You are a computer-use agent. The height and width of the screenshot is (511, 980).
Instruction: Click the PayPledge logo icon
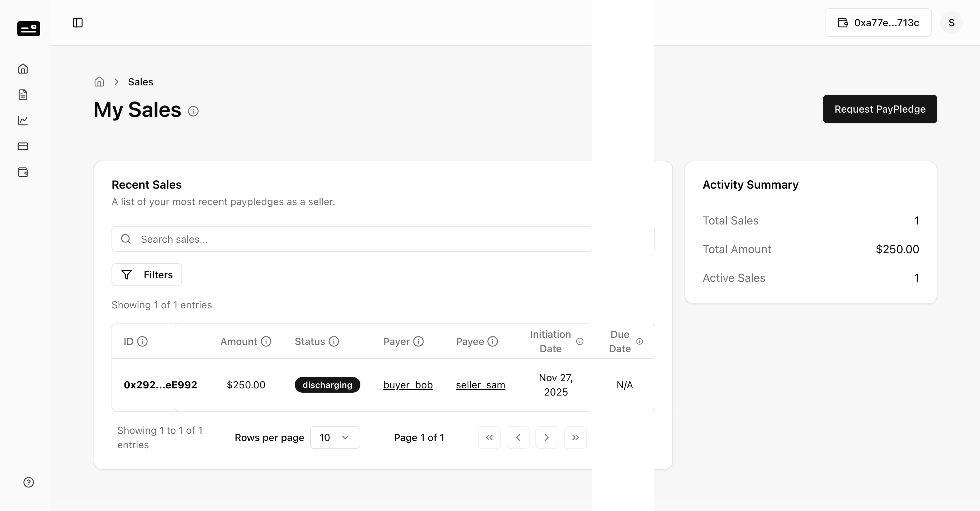click(x=29, y=29)
